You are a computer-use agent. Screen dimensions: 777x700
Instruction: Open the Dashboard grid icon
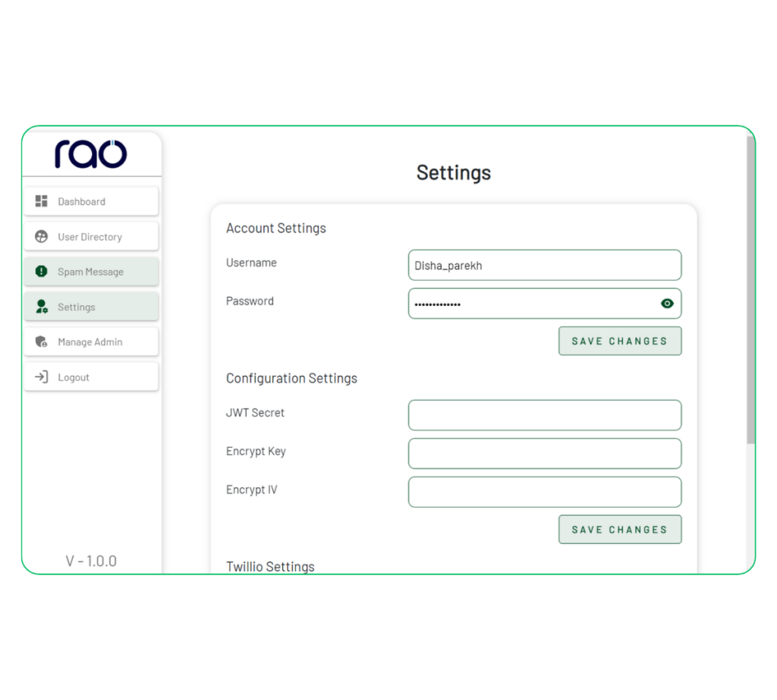pyautogui.click(x=42, y=201)
